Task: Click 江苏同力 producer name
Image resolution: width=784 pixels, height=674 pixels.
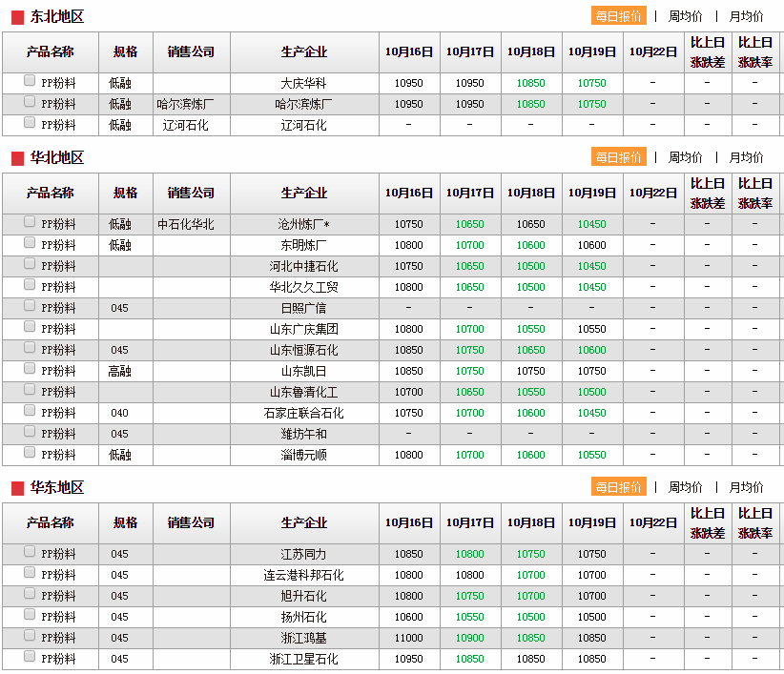Action: (x=304, y=554)
